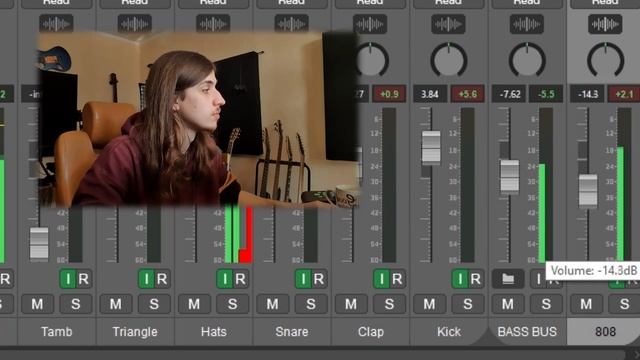Solo the Snare channel

[x=311, y=304]
